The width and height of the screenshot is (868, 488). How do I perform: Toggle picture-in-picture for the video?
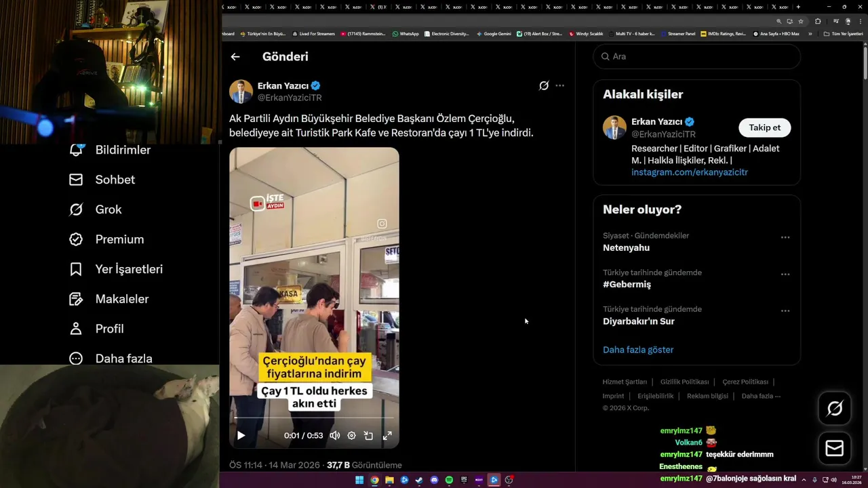pyautogui.click(x=368, y=436)
